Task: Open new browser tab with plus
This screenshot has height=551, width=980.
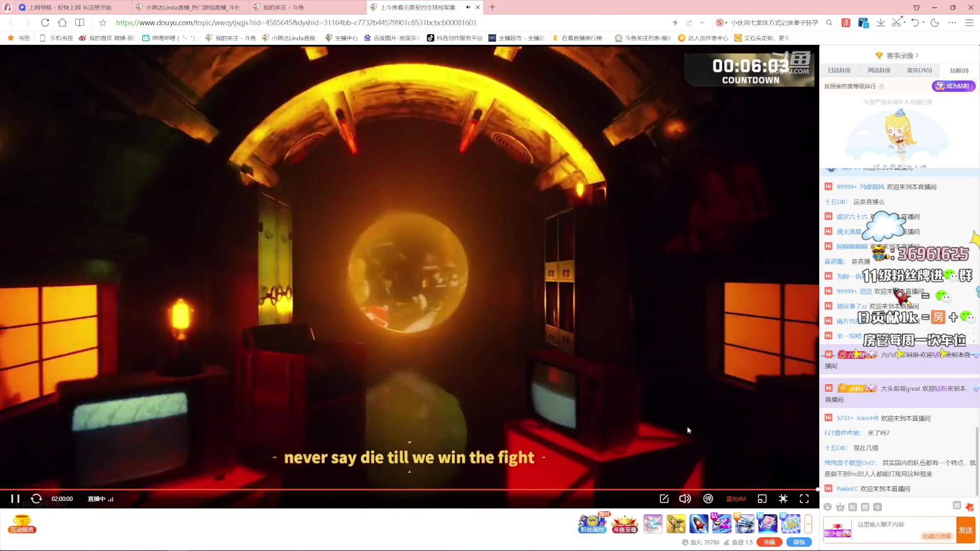Action: coord(492,7)
